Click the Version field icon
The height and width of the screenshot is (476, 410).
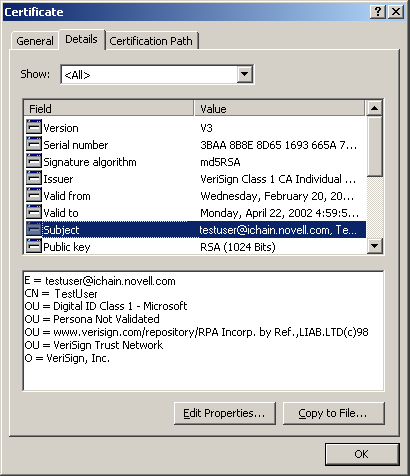tap(34, 128)
